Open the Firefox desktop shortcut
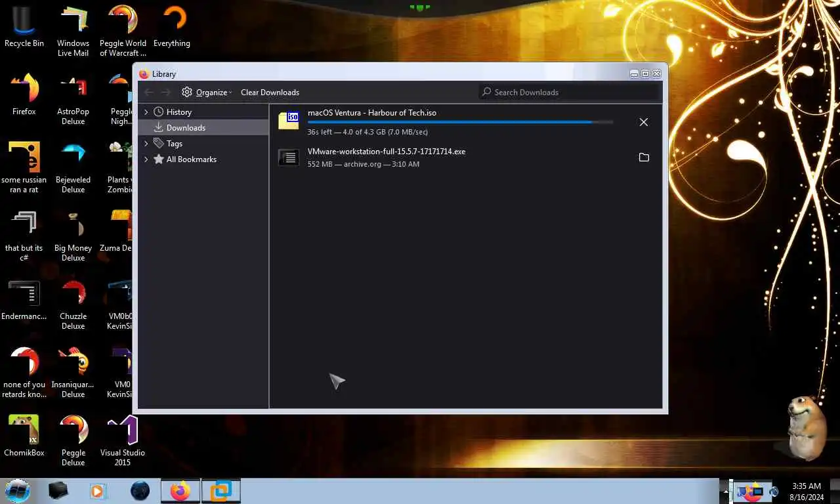The height and width of the screenshot is (504, 840). 24,95
